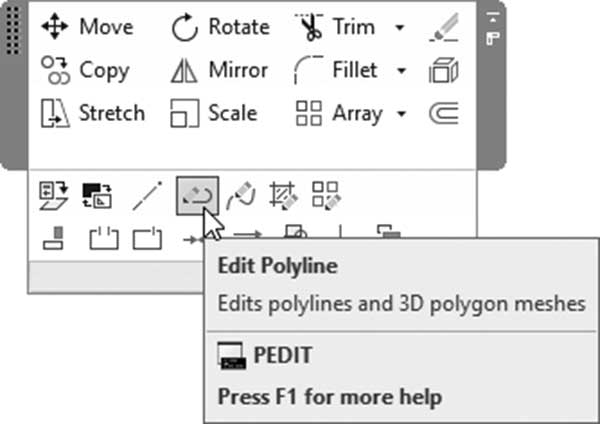This screenshot has height=424, width=600.
Task: Click the Trim button
Action: [335, 27]
